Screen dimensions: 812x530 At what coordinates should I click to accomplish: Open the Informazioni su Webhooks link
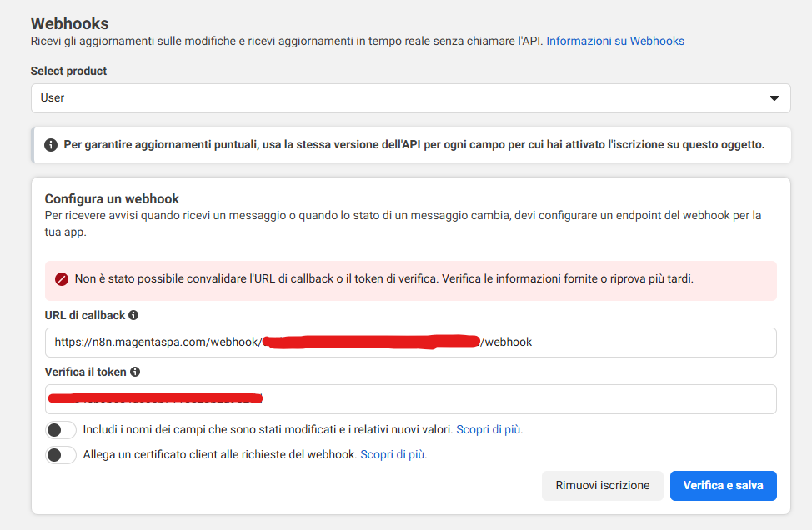(615, 41)
